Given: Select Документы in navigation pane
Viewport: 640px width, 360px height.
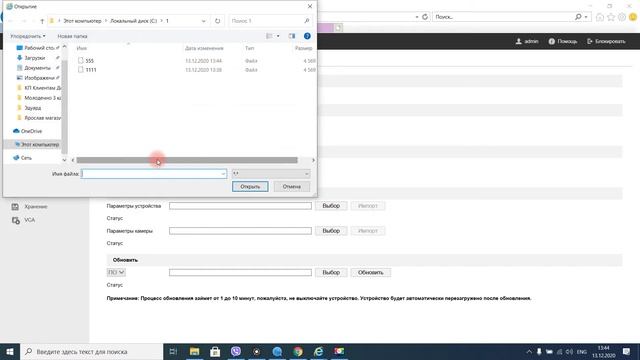Looking at the screenshot, I should click(x=37, y=68).
